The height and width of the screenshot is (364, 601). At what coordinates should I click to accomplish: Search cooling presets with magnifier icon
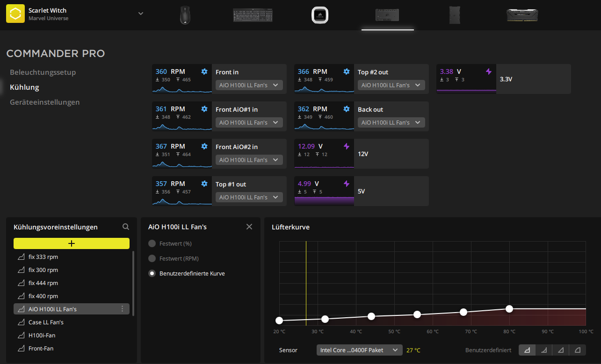point(126,227)
